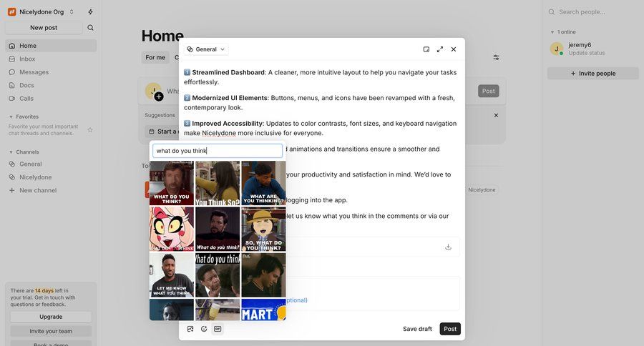Viewport: 644px width, 346px height.
Task: Click Invite your team button
Action: [x=51, y=331]
